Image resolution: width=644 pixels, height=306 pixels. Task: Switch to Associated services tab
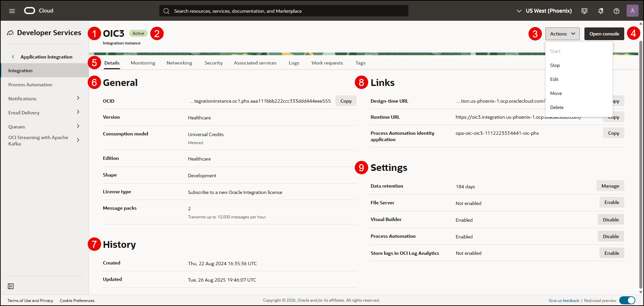point(255,63)
